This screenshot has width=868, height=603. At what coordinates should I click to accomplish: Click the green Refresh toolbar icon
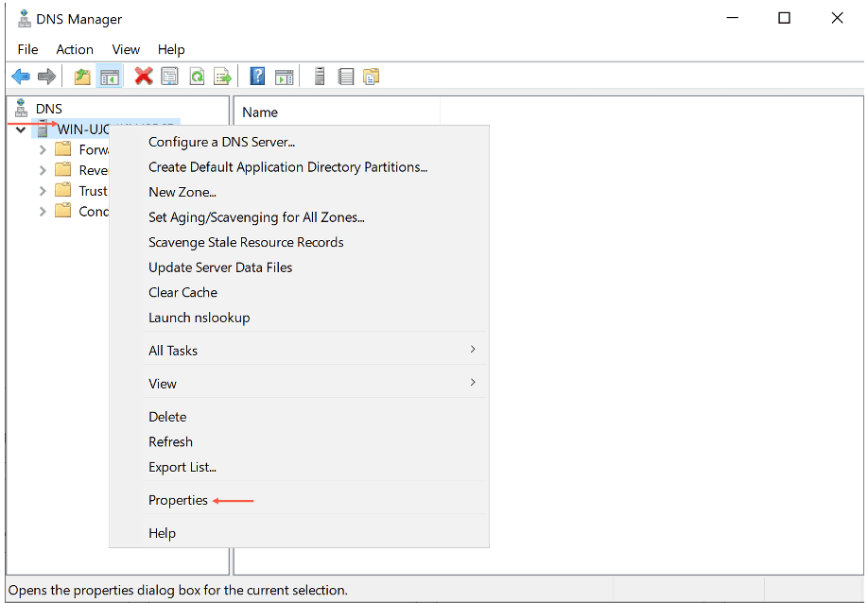197,77
